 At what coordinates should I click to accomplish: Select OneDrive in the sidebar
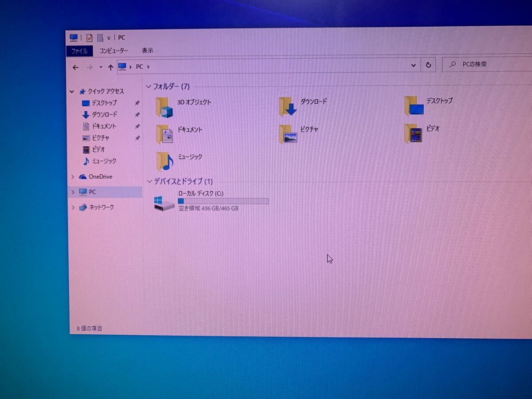[x=95, y=176]
